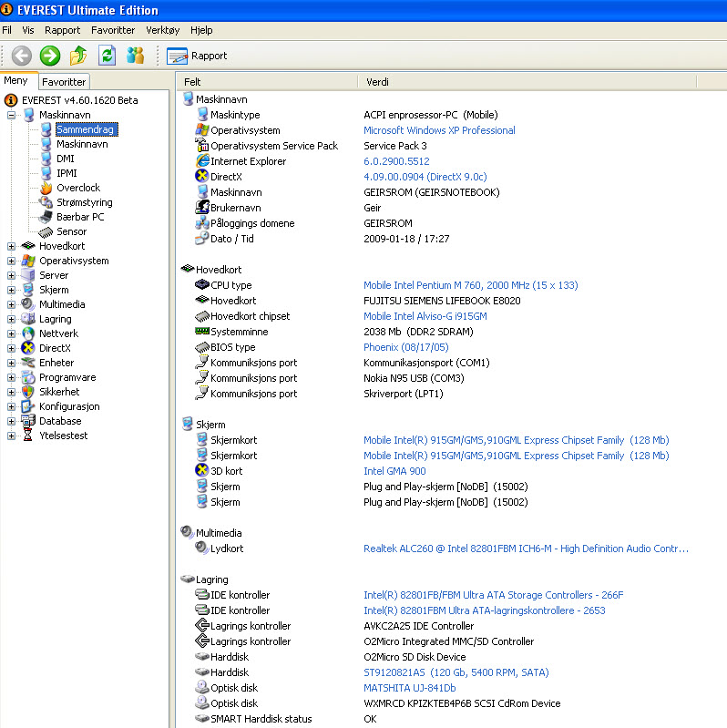Screen dimensions: 727x728
Task: Expand the Skjerm tree node
Action: pyautogui.click(x=12, y=290)
